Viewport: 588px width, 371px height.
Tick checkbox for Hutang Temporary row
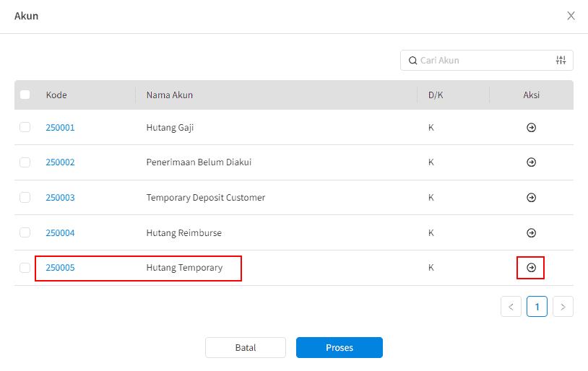(25, 268)
